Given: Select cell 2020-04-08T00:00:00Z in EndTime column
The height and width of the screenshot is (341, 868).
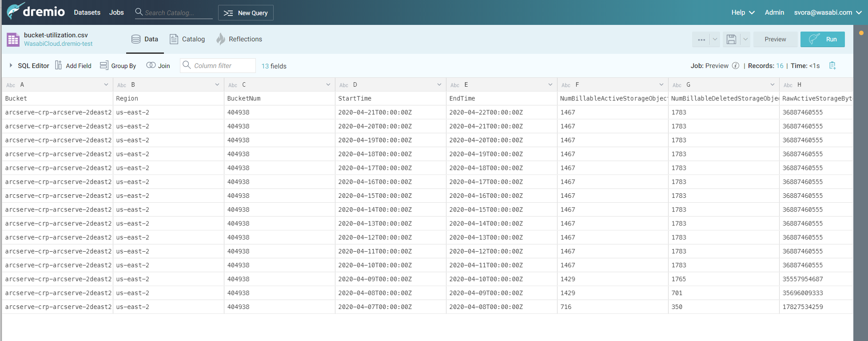Looking at the screenshot, I should pos(502,307).
